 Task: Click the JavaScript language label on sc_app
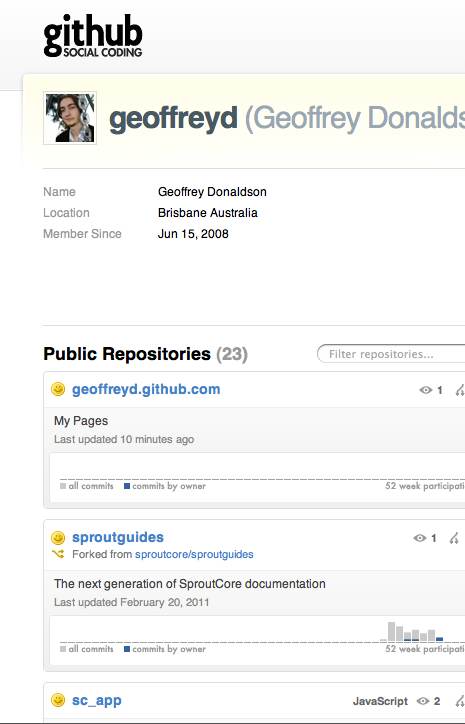click(x=380, y=701)
